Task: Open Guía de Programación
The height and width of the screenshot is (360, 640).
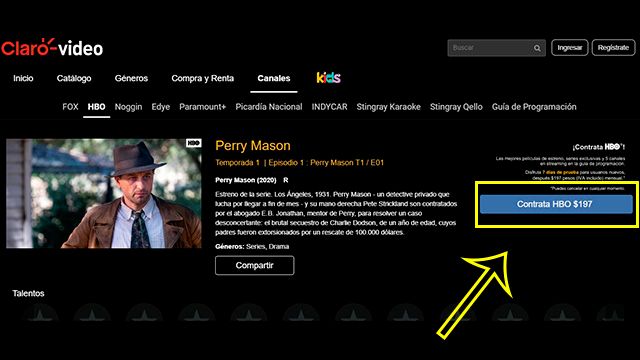Action: click(534, 107)
